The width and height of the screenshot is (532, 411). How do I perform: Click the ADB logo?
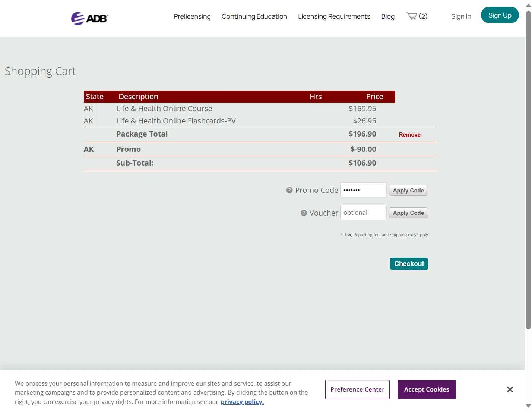tap(89, 18)
